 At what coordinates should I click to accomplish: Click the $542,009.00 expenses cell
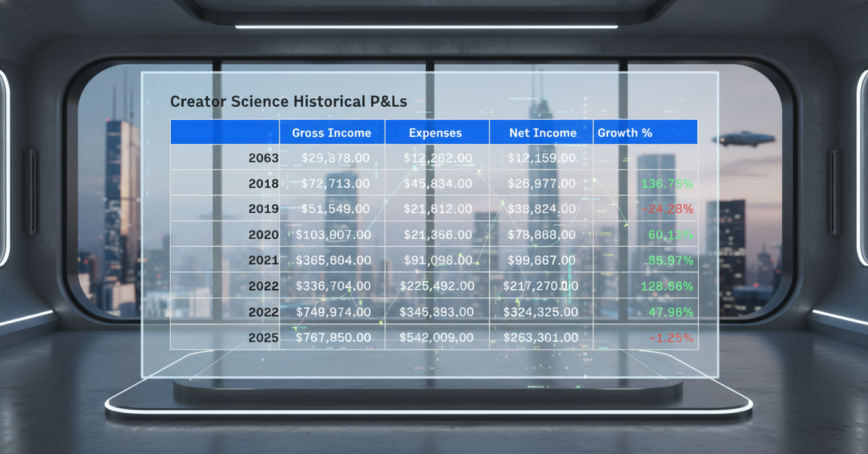(436, 337)
